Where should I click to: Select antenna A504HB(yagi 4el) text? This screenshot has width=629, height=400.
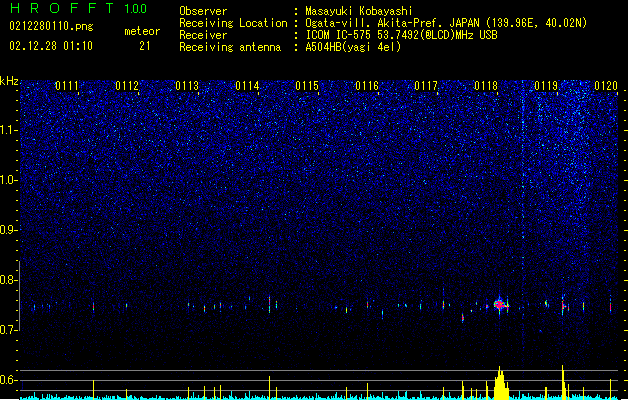353,47
